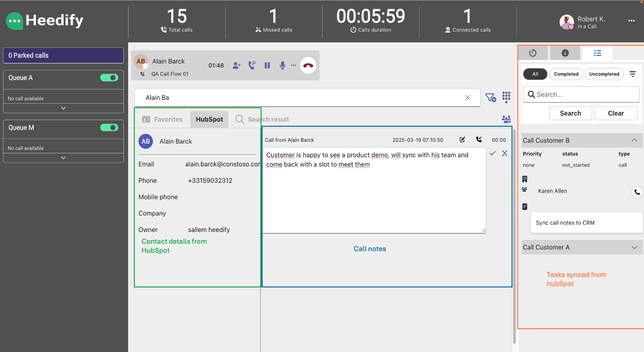The image size is (644, 352).
Task: Save the call note with checkmark
Action: click(x=493, y=153)
